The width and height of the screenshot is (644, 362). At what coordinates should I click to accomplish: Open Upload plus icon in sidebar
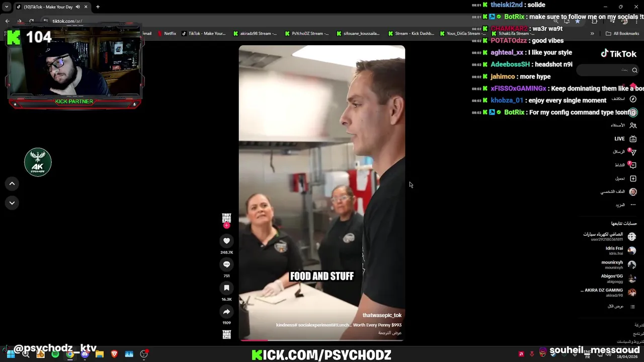[x=633, y=178]
